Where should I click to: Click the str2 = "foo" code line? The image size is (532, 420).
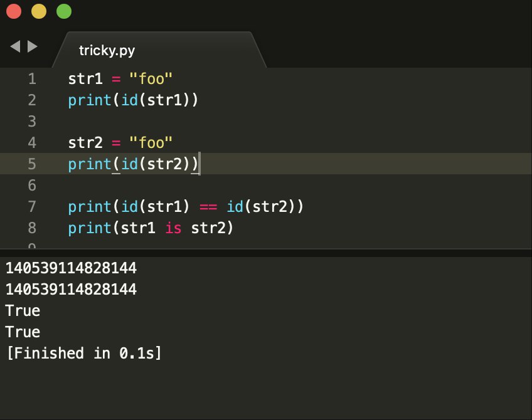(120, 143)
